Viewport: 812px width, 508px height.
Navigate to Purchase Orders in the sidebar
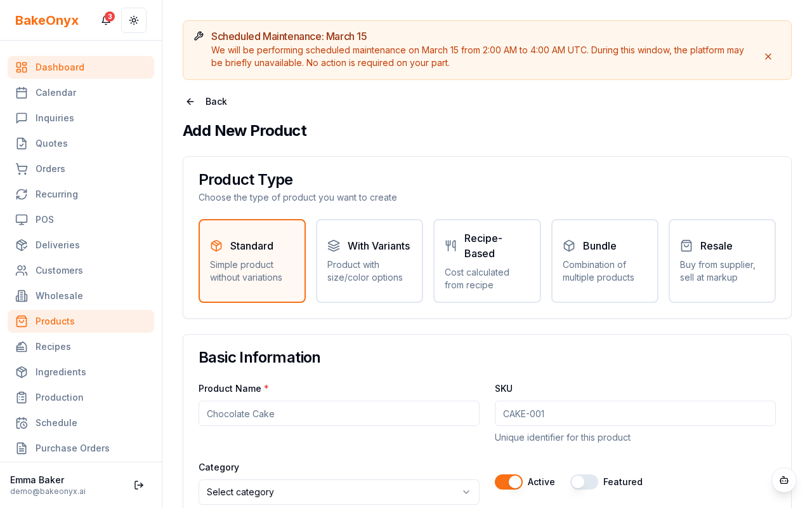[72, 448]
